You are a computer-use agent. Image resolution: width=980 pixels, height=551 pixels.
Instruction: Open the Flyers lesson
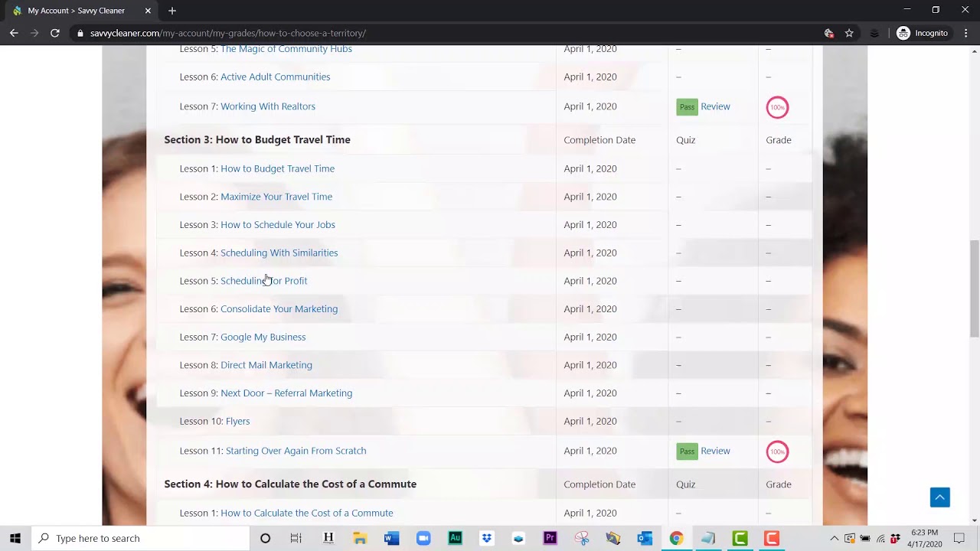pyautogui.click(x=237, y=421)
